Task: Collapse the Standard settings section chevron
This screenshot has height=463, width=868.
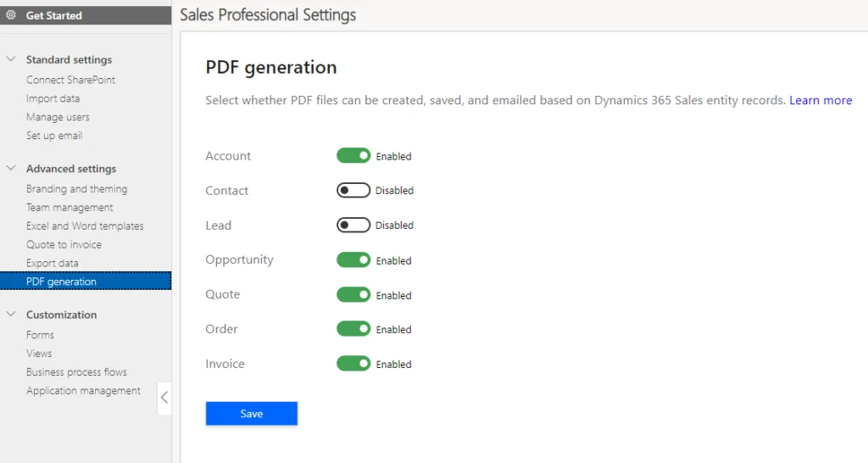Action: (10, 59)
